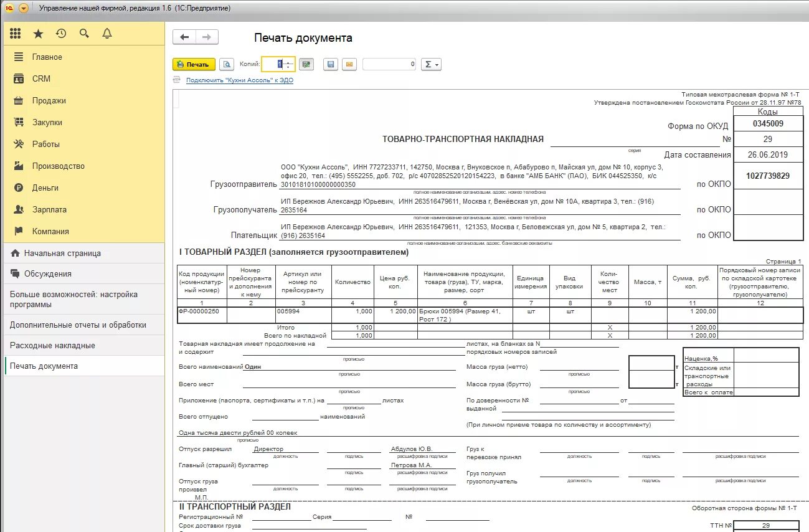Click article cell 005994
Image resolution: width=809 pixels, height=532 pixels.
[303, 315]
